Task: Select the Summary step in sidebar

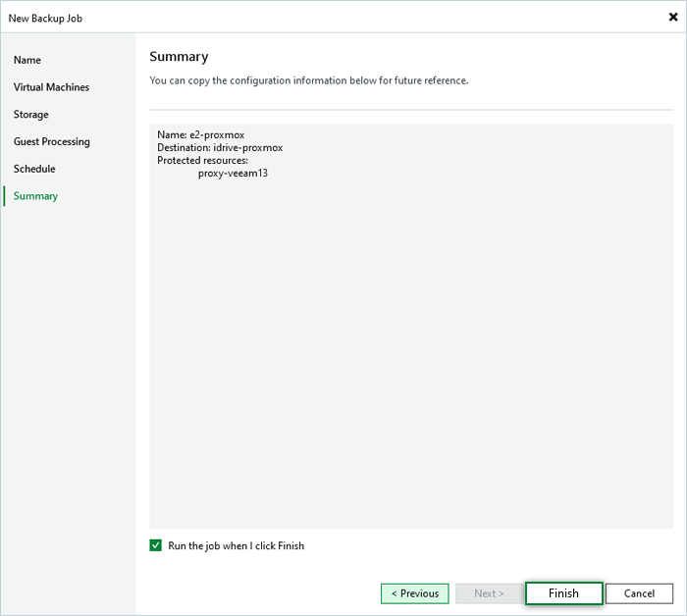Action: point(35,196)
